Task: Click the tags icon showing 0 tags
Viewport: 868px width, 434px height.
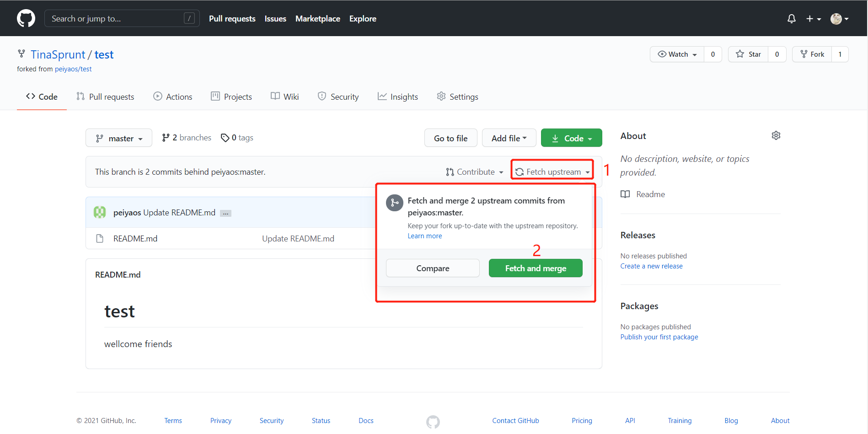Action: (225, 138)
